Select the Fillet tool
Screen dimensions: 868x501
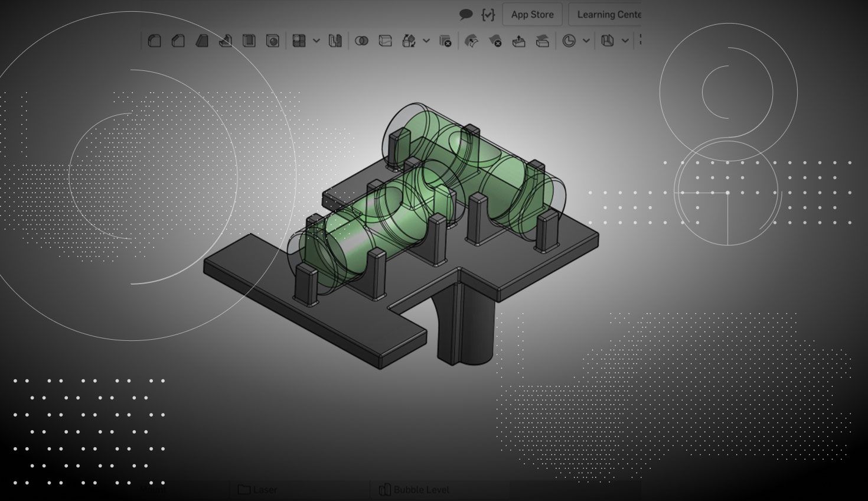155,41
